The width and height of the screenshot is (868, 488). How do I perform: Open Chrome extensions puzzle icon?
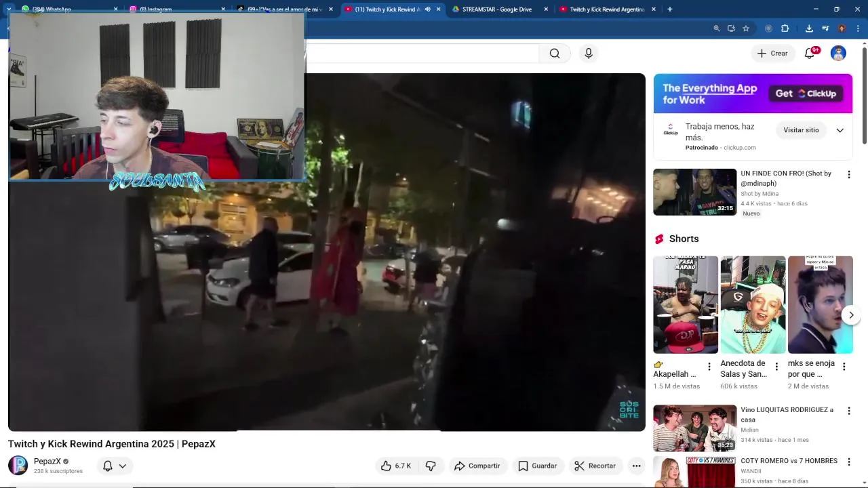pyautogui.click(x=785, y=28)
